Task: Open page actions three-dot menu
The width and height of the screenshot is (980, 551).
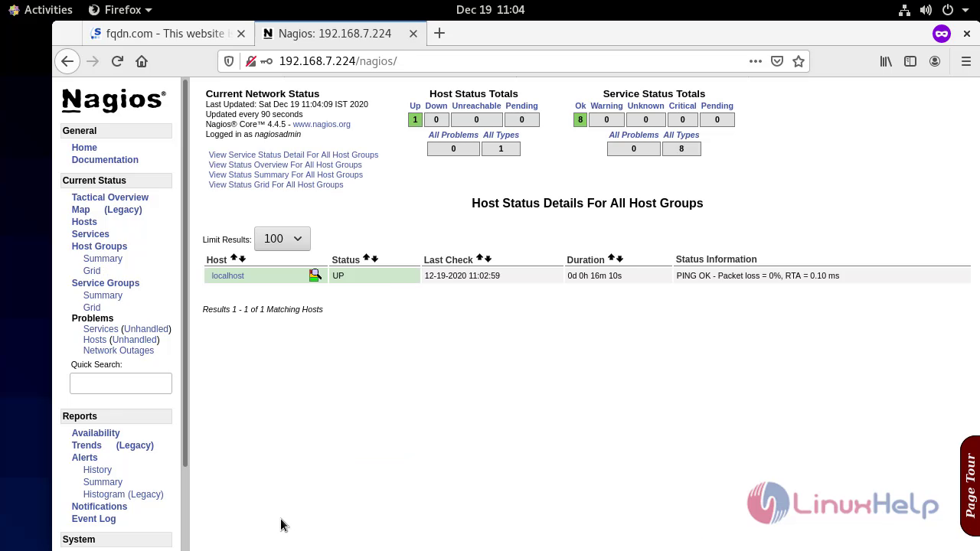Action: 756,61
